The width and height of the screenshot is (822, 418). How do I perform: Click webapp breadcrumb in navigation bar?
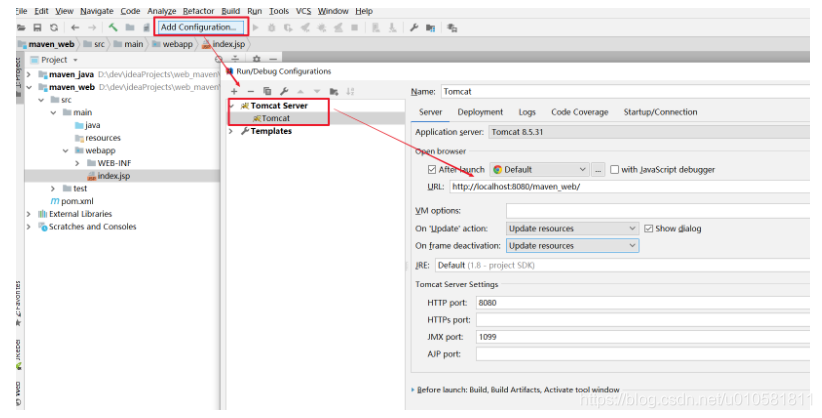tap(172, 44)
